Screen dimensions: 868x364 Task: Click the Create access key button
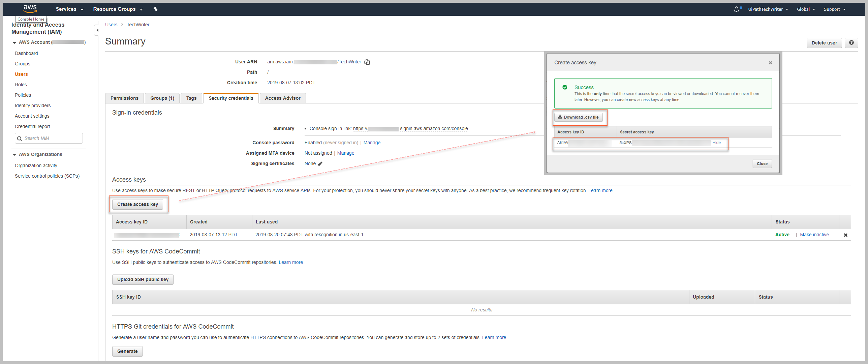pyautogui.click(x=137, y=204)
